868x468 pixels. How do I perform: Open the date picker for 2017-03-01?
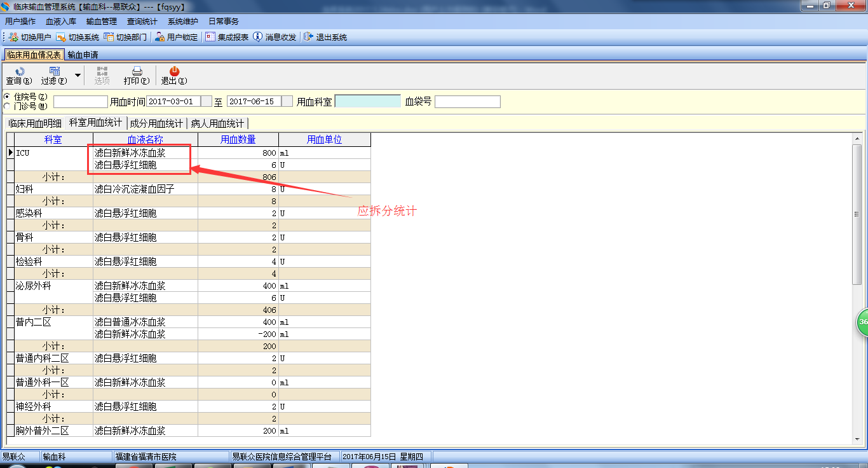point(207,101)
